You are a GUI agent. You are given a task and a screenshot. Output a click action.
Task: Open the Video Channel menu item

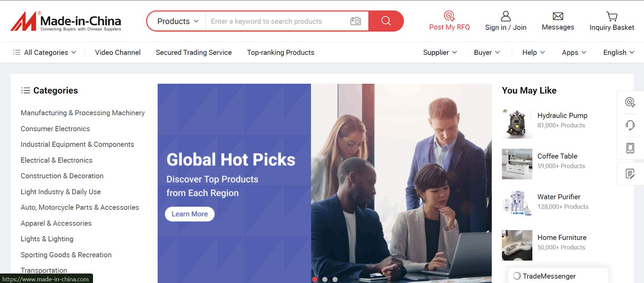118,52
